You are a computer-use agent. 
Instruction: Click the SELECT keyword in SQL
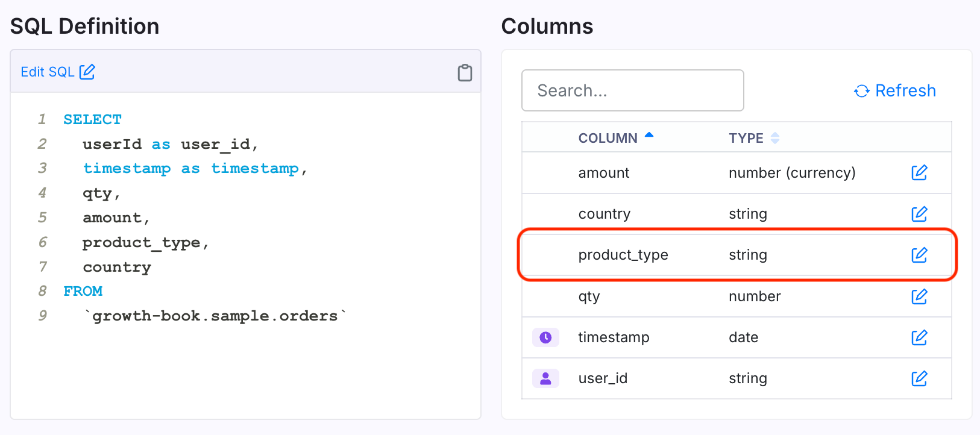(x=92, y=119)
